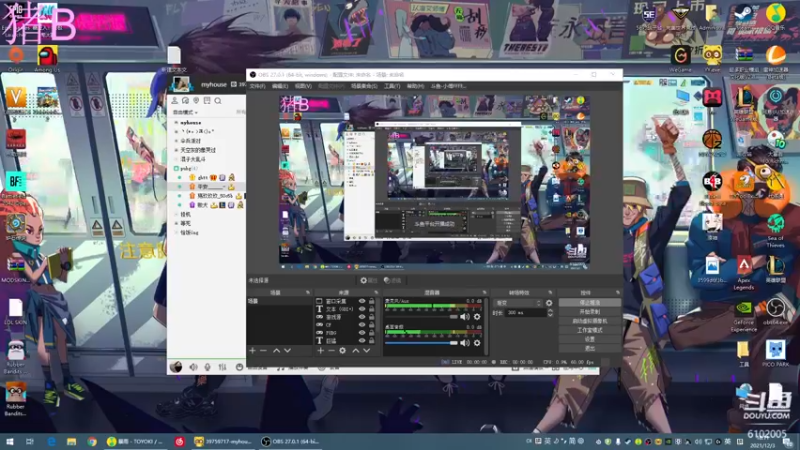Open the 帮助(H) menu in OBS
Viewport: 800px width, 450px height.
(415, 86)
